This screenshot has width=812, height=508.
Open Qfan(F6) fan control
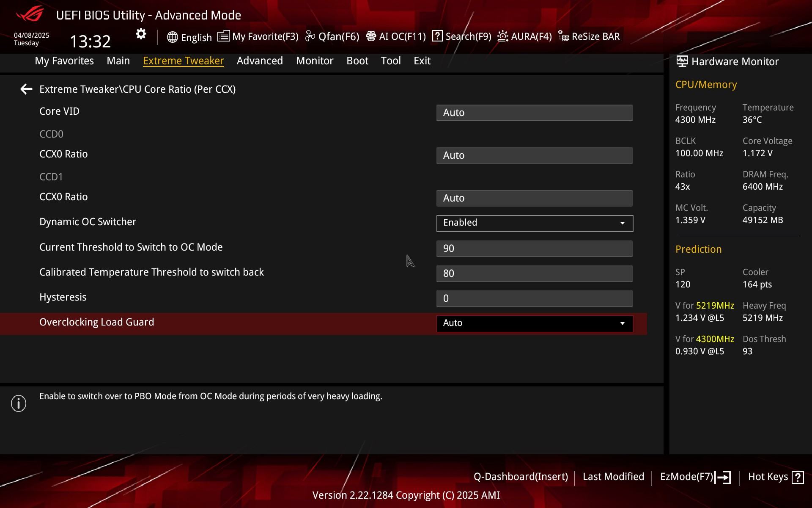point(332,37)
